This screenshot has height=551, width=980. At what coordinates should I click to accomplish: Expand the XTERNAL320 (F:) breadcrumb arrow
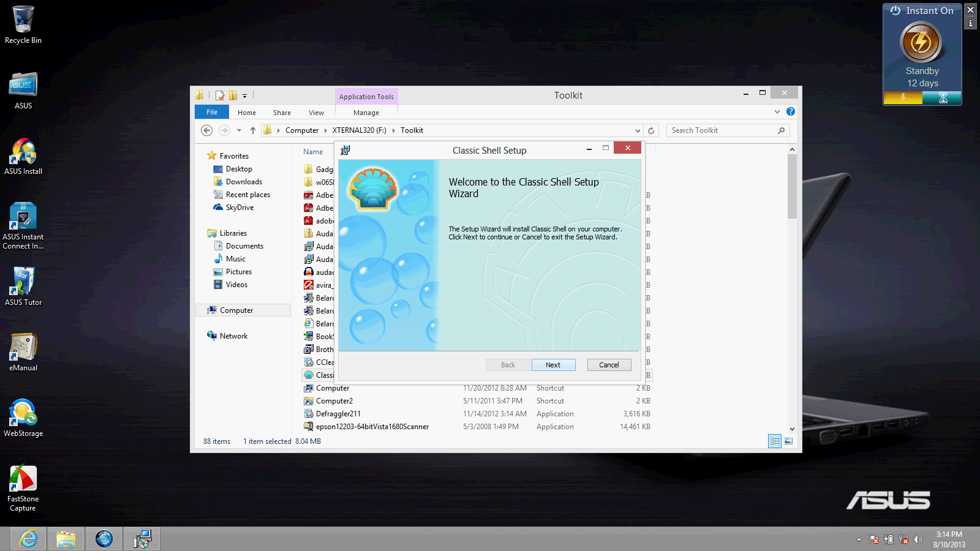pos(393,130)
